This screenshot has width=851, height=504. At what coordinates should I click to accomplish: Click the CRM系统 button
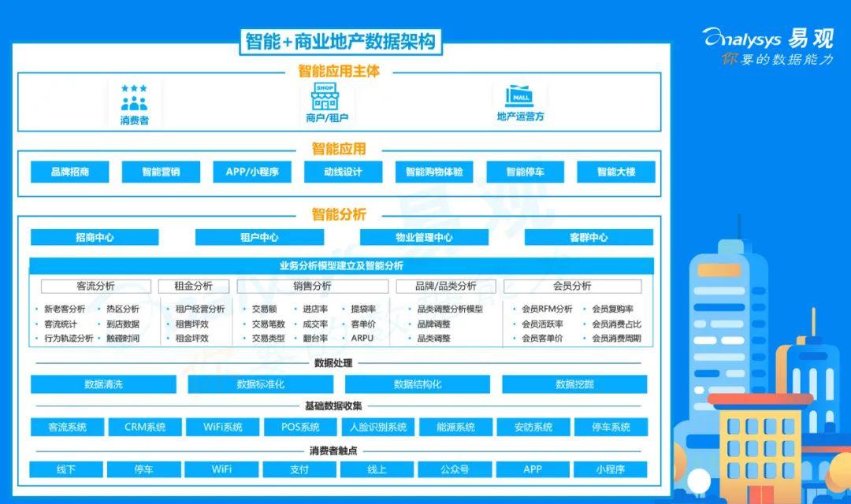144,427
